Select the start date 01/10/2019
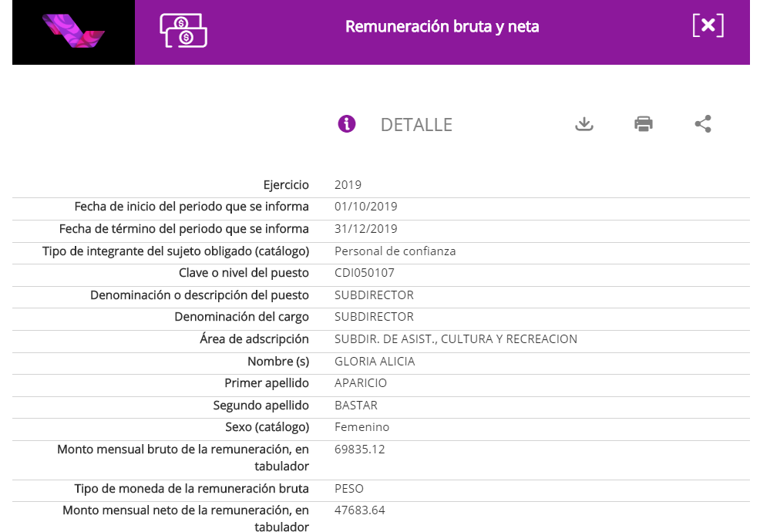 click(366, 207)
